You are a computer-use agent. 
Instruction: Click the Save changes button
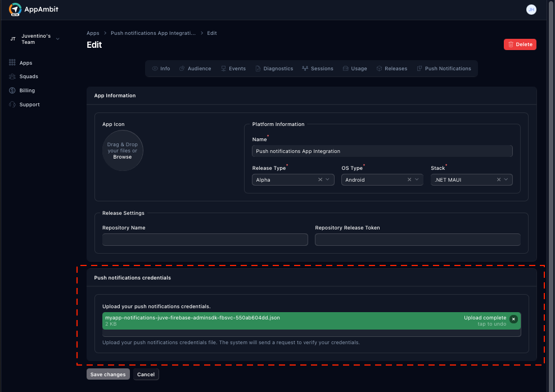pos(107,374)
